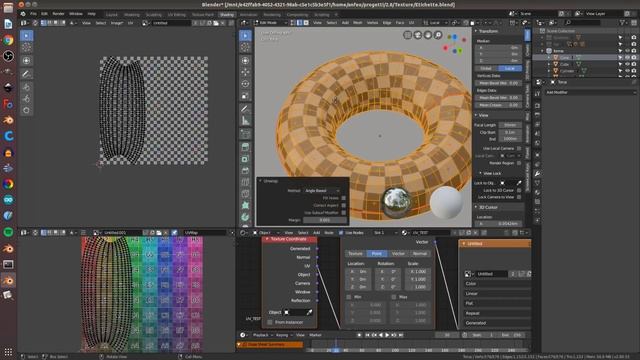Enable the From Instancer checkbox
The height and width of the screenshot is (360, 640).
click(x=270, y=322)
